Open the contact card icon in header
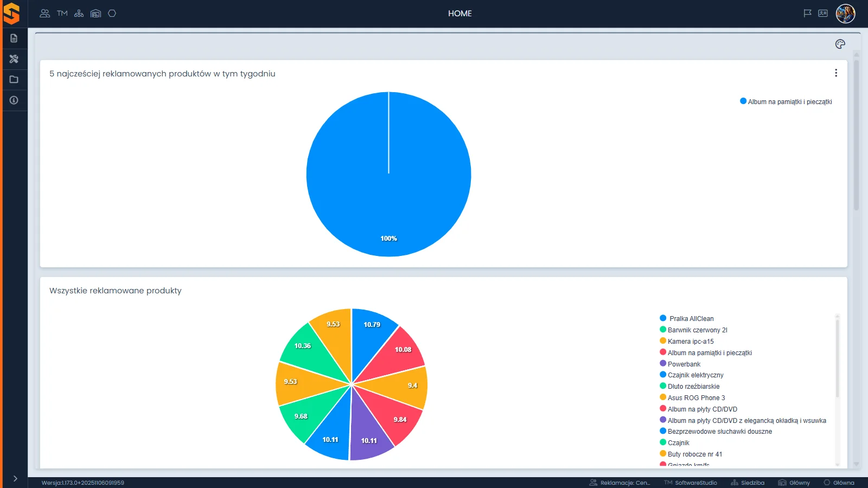The width and height of the screenshot is (868, 488). click(x=823, y=14)
